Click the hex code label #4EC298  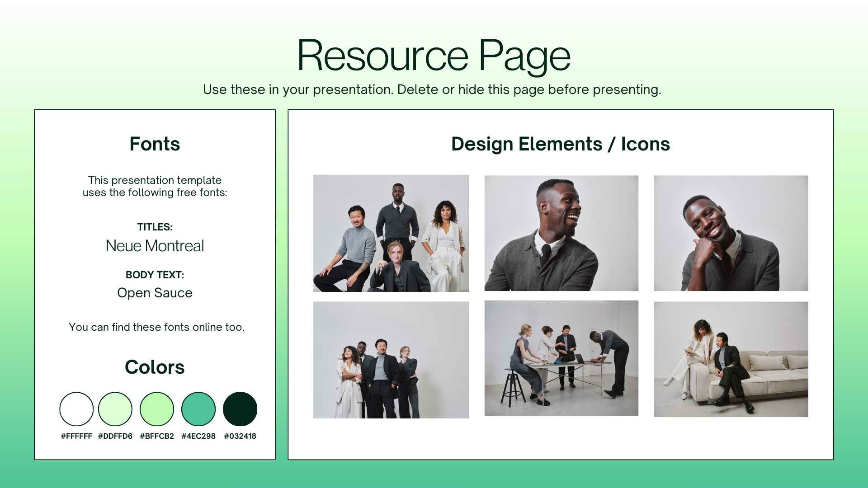coord(198,436)
